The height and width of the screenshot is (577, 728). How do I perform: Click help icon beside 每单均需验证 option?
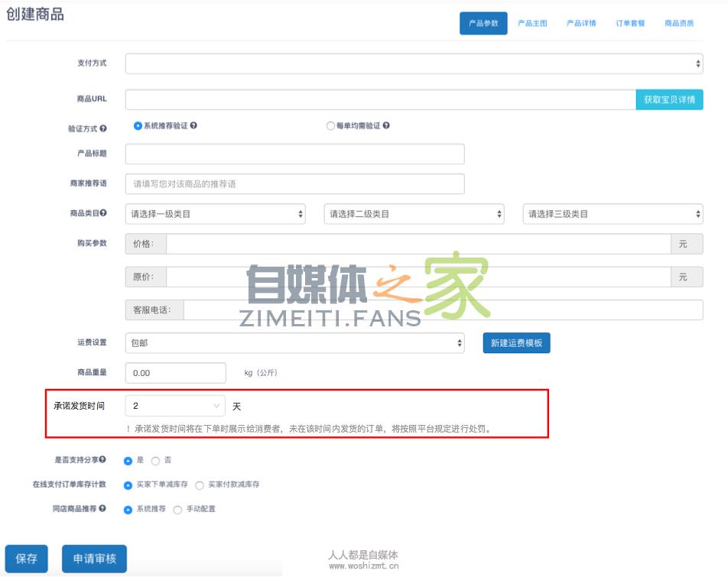point(386,125)
